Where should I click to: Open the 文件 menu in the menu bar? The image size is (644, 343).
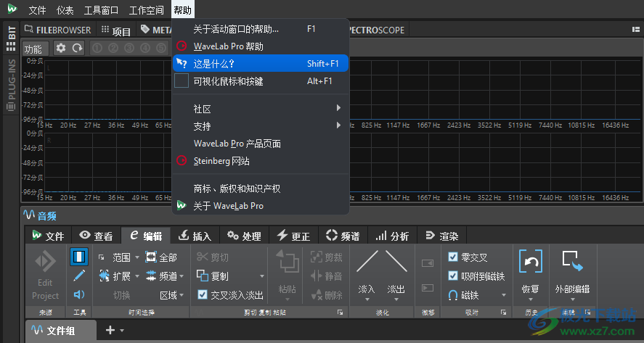(37, 10)
